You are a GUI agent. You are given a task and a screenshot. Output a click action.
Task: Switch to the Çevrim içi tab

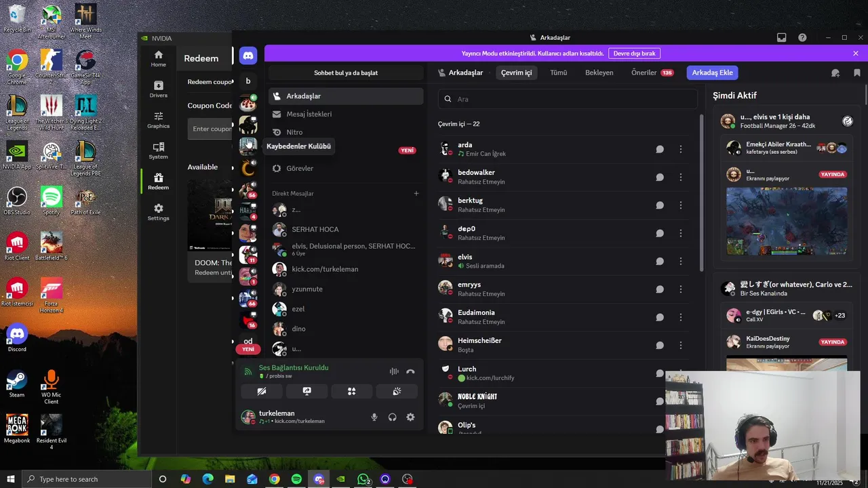(517, 73)
